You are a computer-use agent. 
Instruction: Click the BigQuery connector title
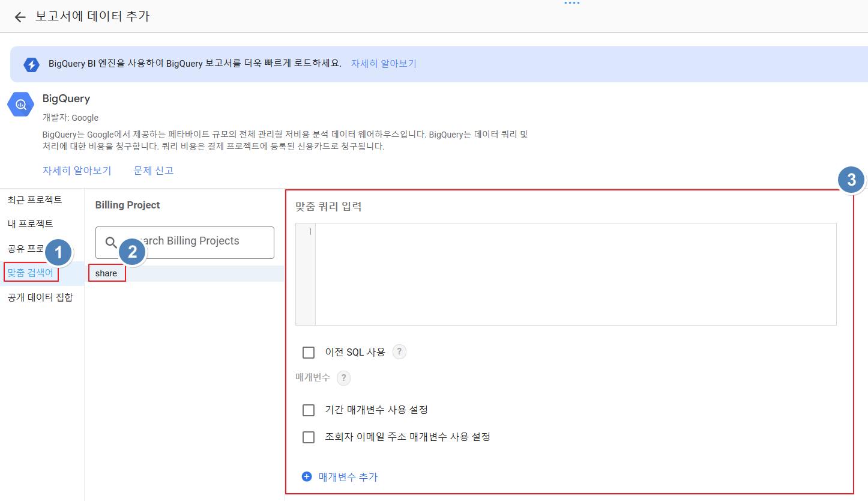pos(66,99)
